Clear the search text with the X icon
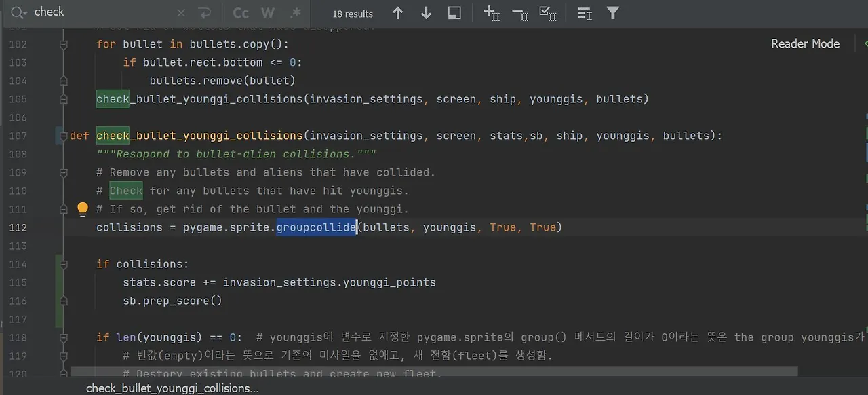The image size is (868, 395). pyautogui.click(x=181, y=13)
